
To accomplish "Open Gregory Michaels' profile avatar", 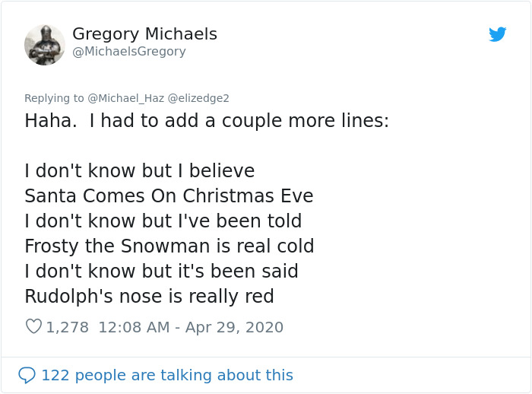I will (x=44, y=44).
